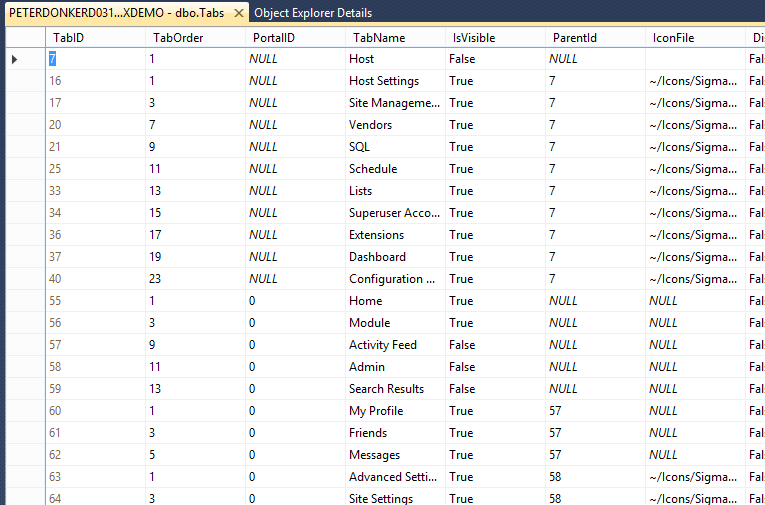Viewport: 765px width, 505px height.
Task: Click ParentId 58 in Advanced Setti... row
Action: [595, 477]
